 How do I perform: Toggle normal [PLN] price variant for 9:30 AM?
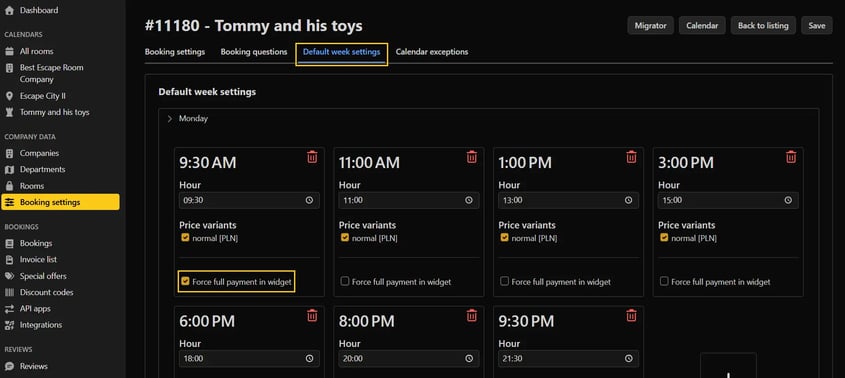point(185,237)
